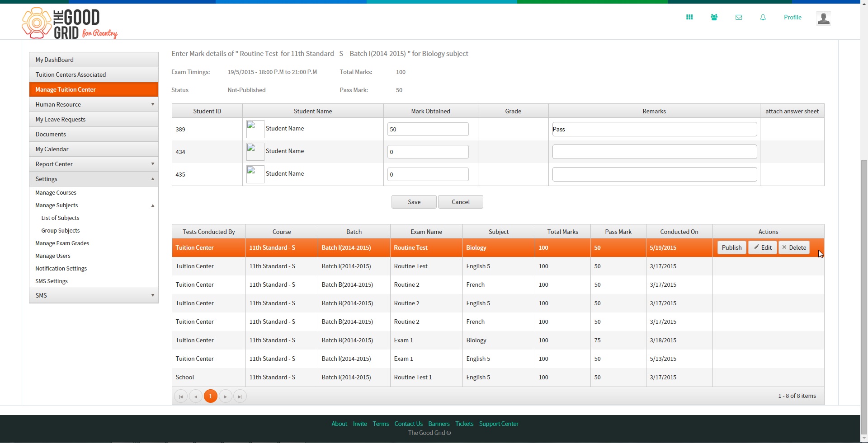Open the notifications bell icon
The width and height of the screenshot is (868, 443).
click(x=763, y=17)
